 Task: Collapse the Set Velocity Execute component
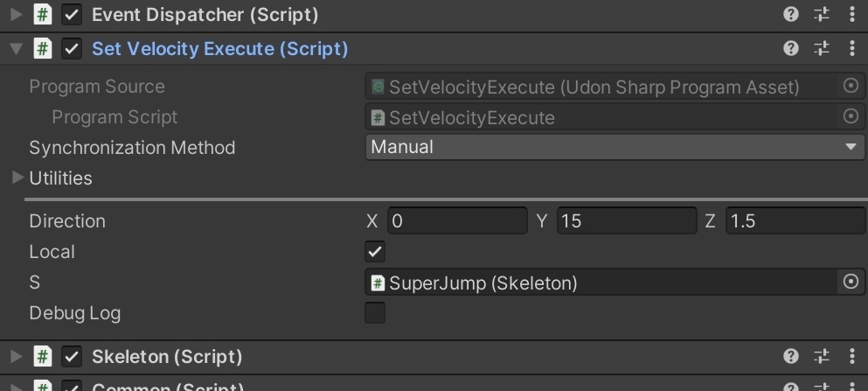pos(17,49)
